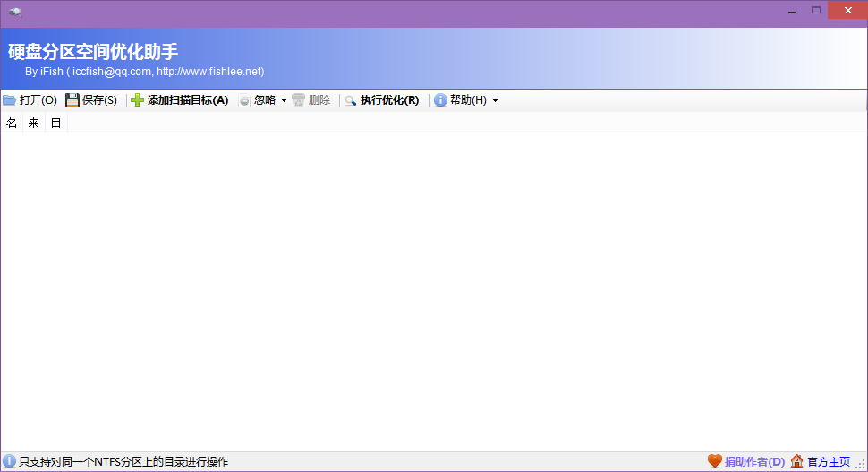This screenshot has width=868, height=472.
Task: Click the status text about NTFS分区
Action: pos(123,461)
